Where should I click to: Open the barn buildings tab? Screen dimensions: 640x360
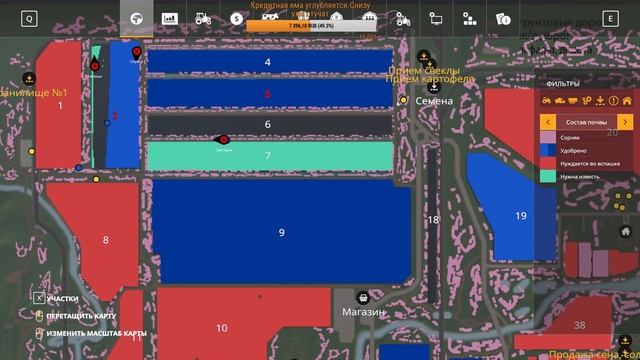(x=369, y=17)
